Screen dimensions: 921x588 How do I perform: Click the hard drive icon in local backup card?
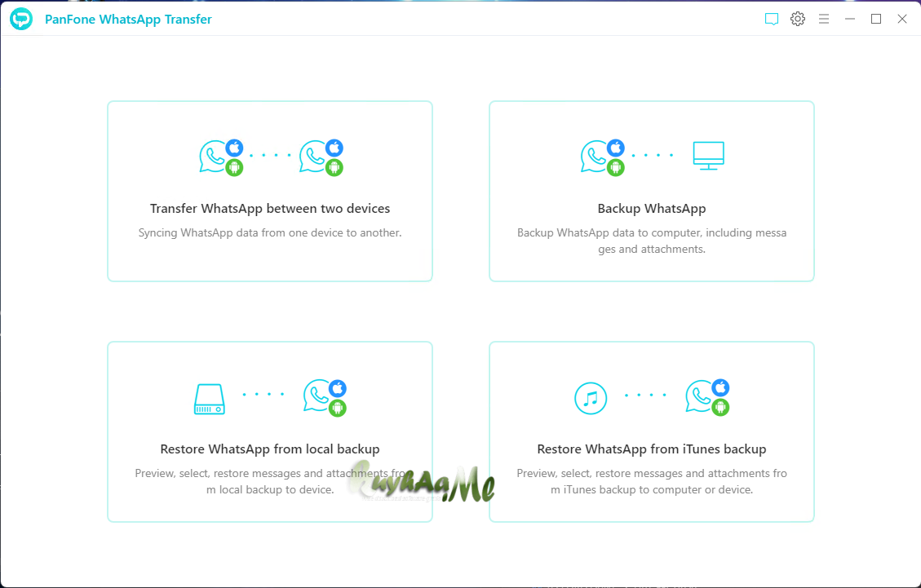(x=210, y=399)
